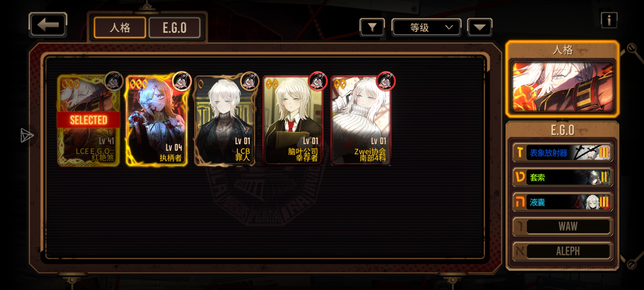
Task: Tap the paper plane icon on left edge
Action: (27, 135)
